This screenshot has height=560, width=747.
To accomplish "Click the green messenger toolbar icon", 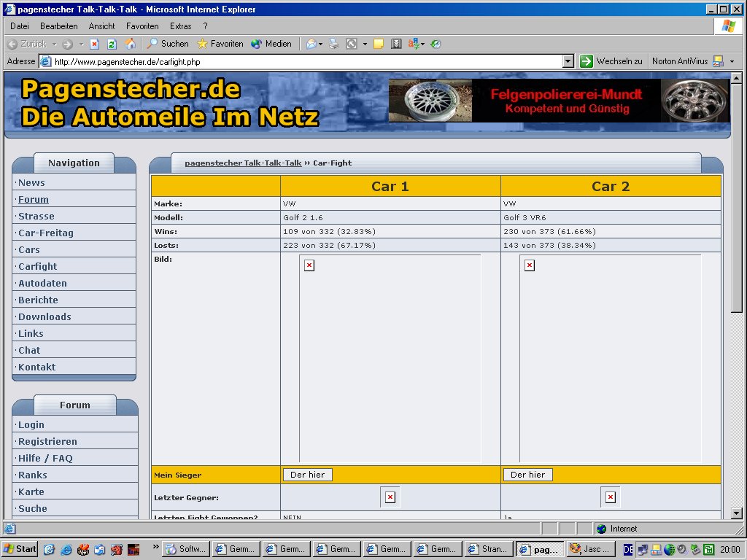I will coord(436,44).
